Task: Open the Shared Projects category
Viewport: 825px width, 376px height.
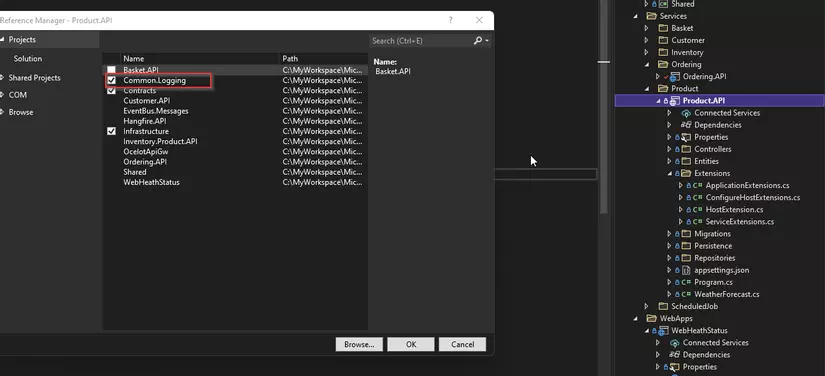Action: click(34, 78)
